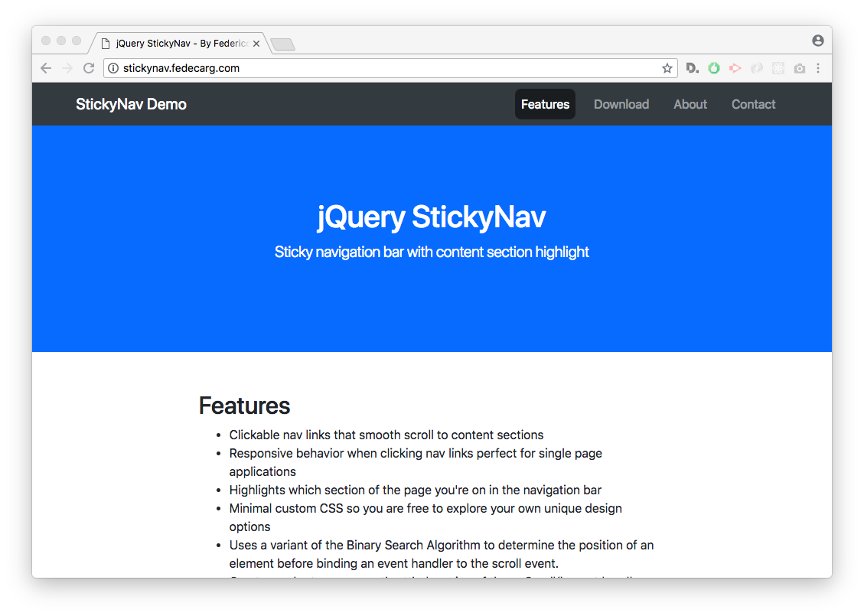Select the Features nav item
Screen dimensions: 864x616
coord(545,104)
